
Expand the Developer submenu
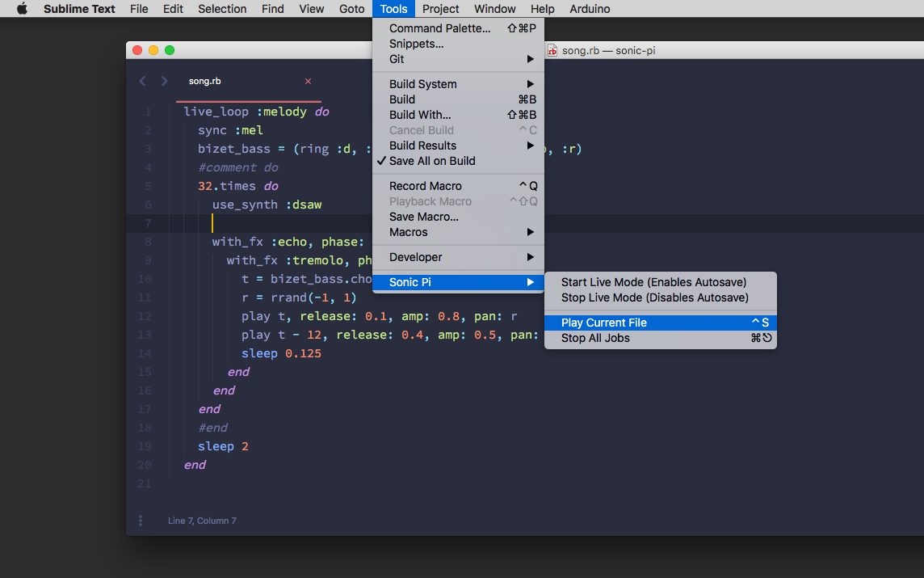(458, 257)
